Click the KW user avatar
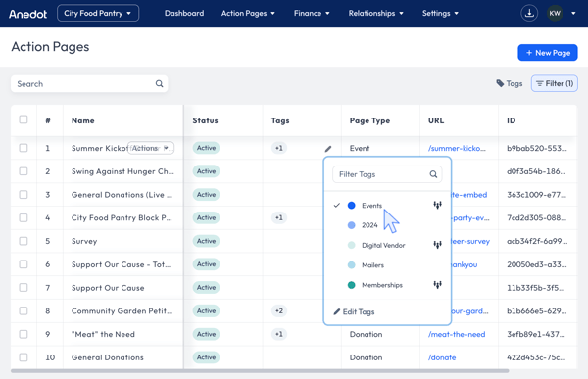This screenshot has width=588, height=379. click(555, 13)
